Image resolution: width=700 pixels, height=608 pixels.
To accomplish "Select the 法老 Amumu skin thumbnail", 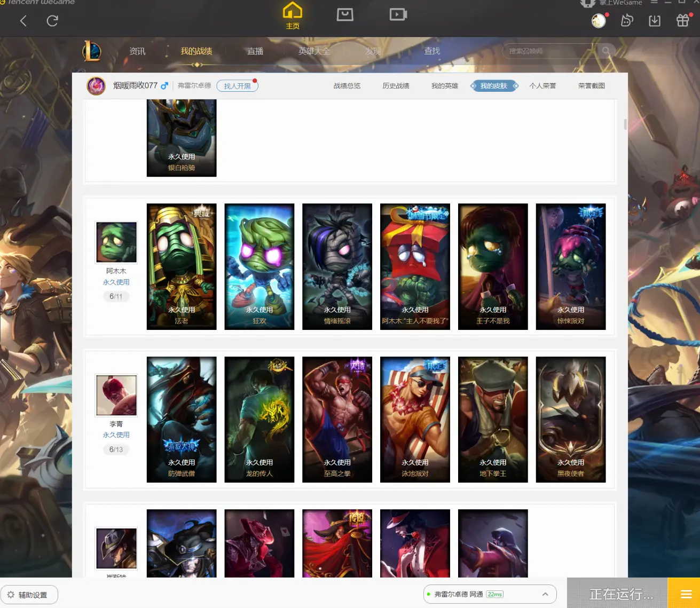I will coord(182,266).
